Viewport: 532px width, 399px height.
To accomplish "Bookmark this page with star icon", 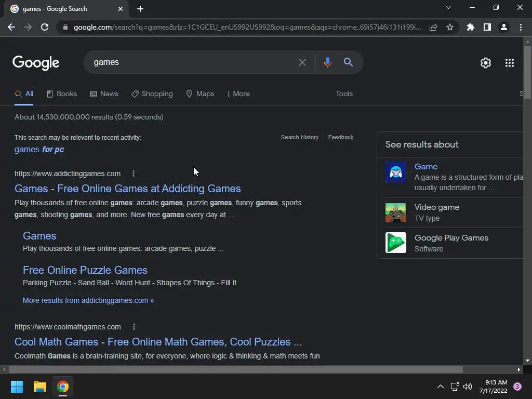I will tap(450, 27).
